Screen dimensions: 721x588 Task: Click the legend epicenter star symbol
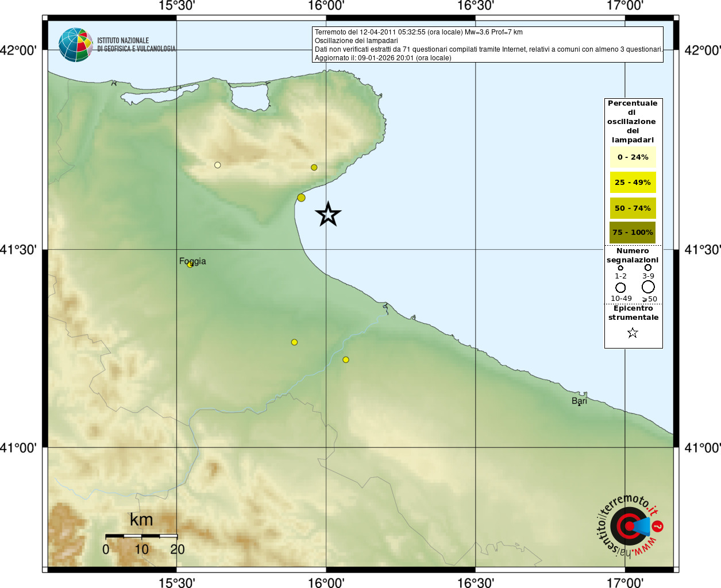[x=633, y=332]
